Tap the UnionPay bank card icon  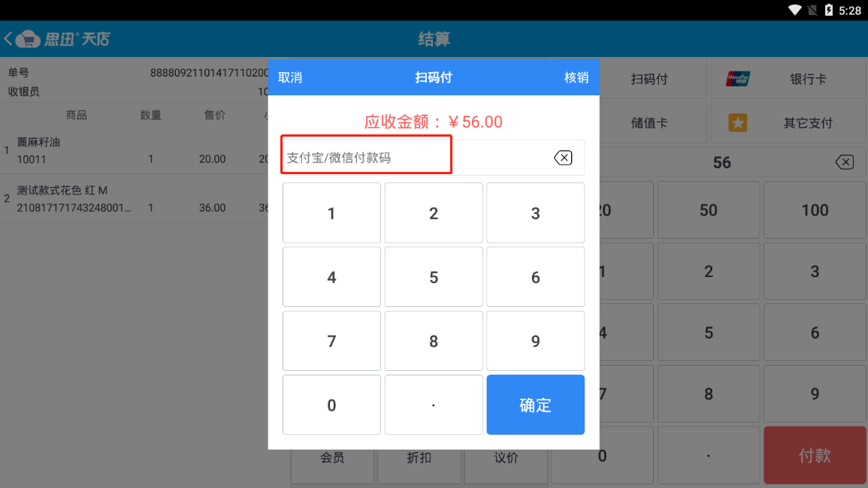738,79
